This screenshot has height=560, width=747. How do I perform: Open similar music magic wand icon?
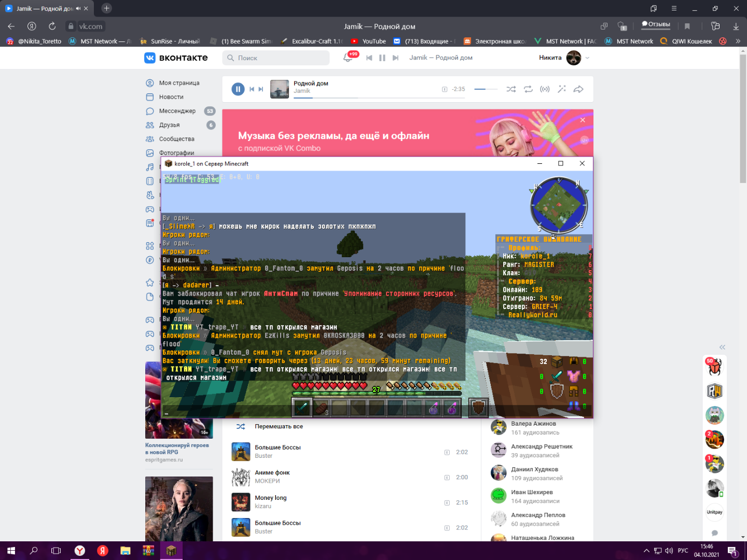tap(562, 89)
